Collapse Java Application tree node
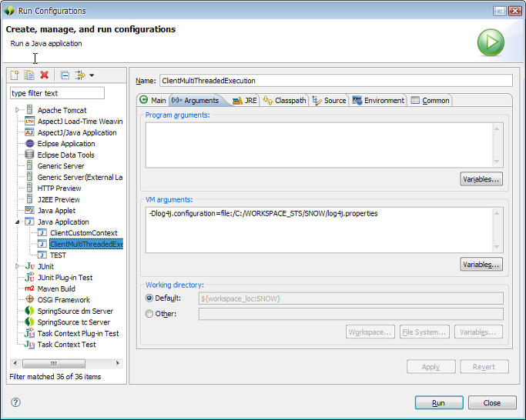 coord(17,222)
